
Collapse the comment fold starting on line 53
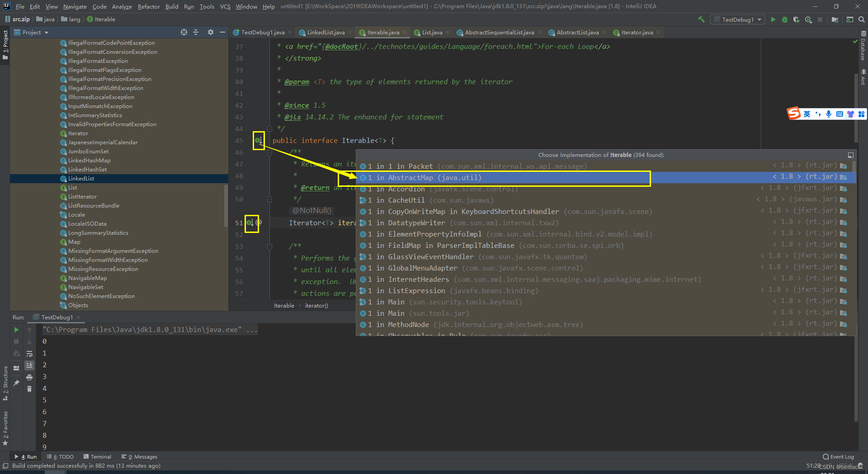click(x=269, y=246)
